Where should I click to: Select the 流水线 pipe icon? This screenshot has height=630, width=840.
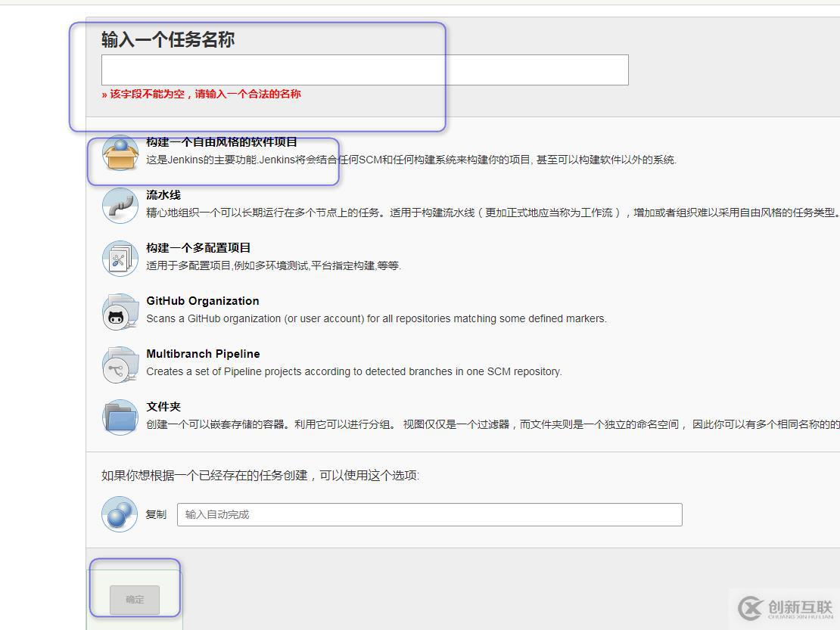tap(120, 206)
